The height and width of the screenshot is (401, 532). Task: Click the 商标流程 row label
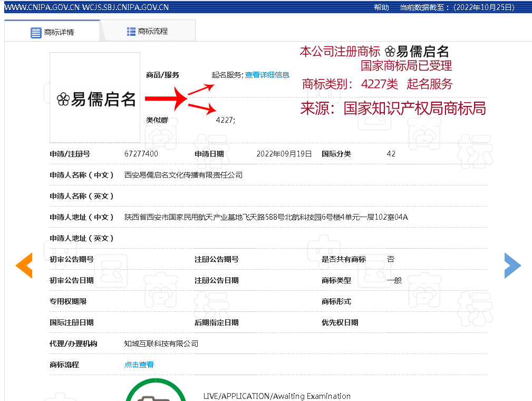(x=64, y=365)
